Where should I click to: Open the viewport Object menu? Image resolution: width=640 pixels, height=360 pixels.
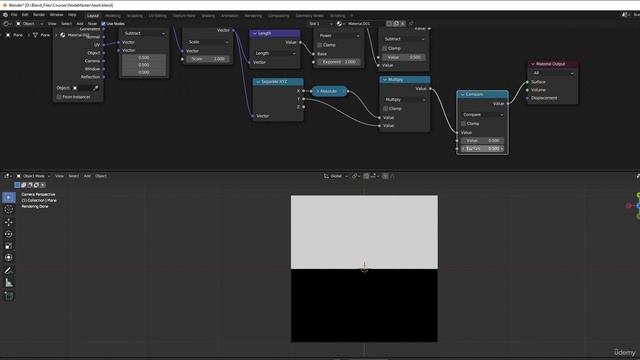click(101, 176)
